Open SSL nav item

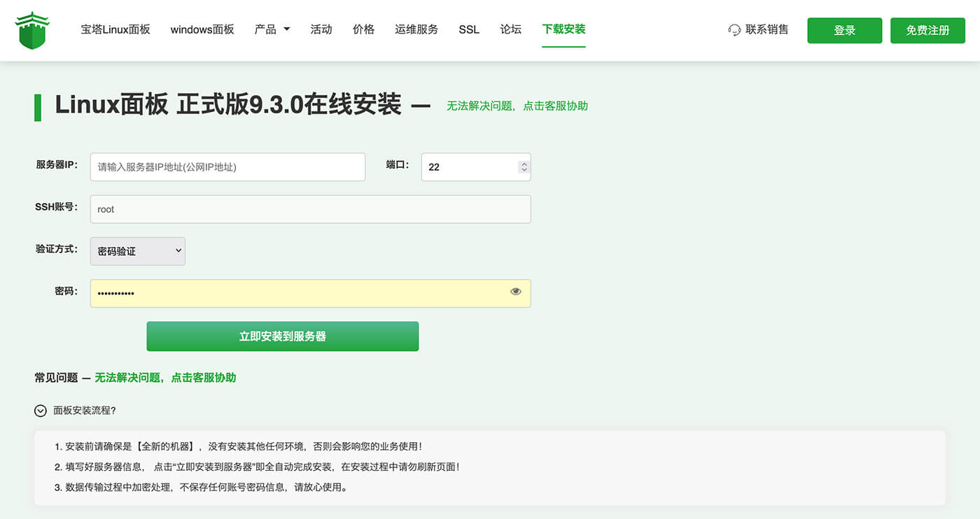(x=469, y=29)
